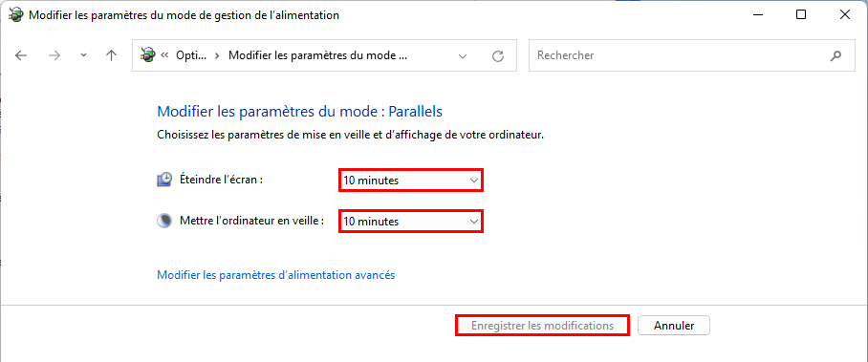Click the breadcrumb double chevron overflow
Image resolution: width=868 pixels, height=362 pixels.
(164, 55)
